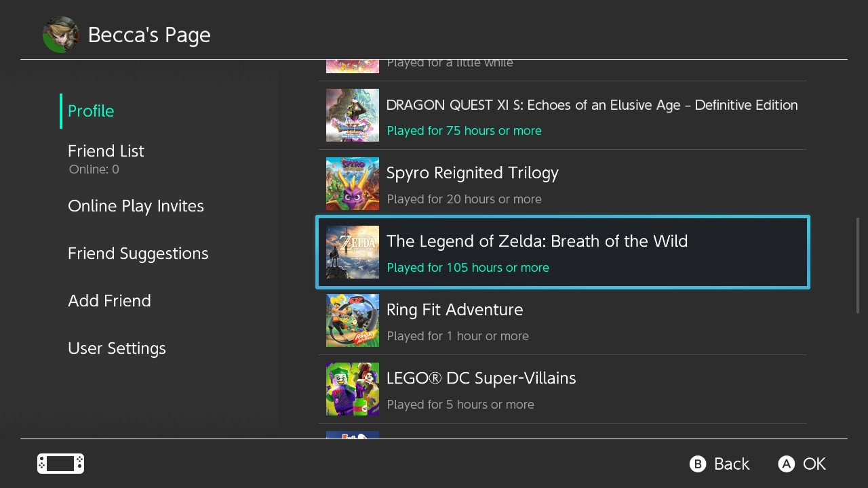
Task: Open the Friend List
Action: (106, 150)
